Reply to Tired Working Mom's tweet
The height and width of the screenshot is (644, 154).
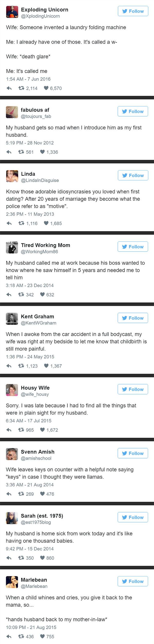tap(9, 295)
